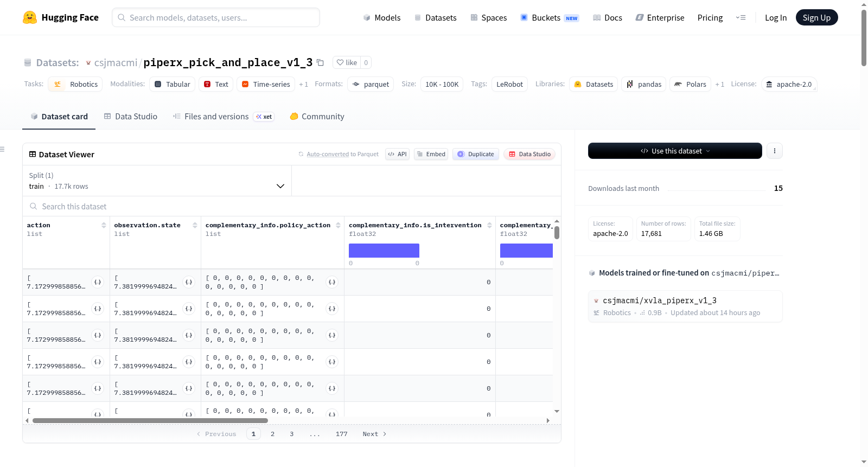
Task: Open the Split train dropdown
Action: 157,181
